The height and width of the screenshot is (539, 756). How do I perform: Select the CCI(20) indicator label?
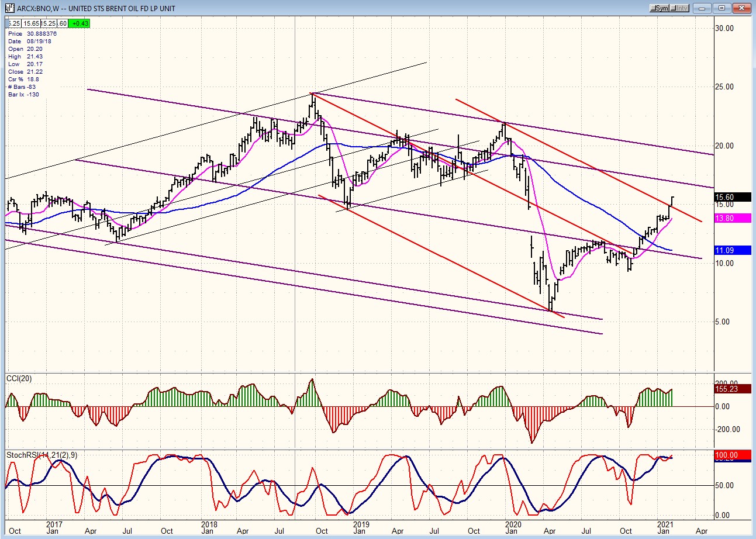coord(19,378)
